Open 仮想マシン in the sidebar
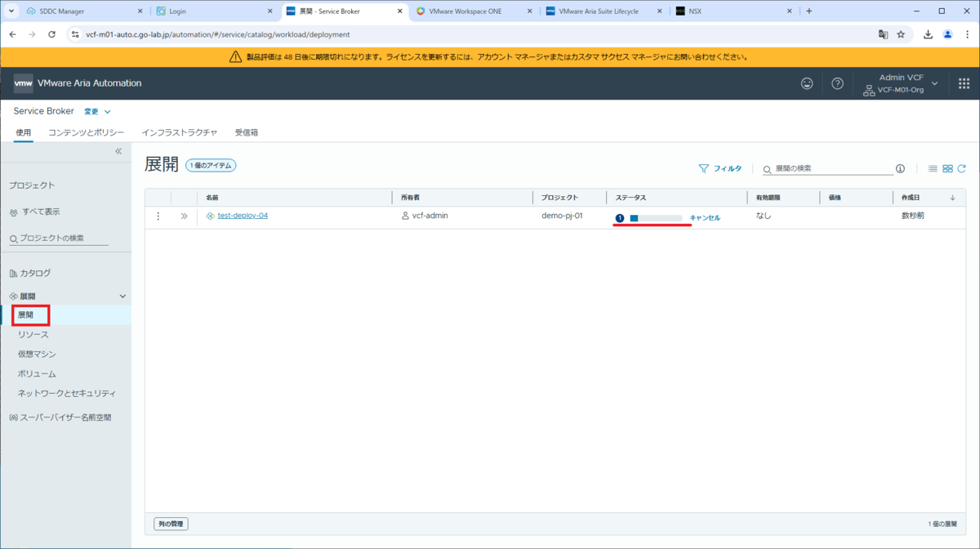Screen dimensions: 980x549 coord(37,354)
